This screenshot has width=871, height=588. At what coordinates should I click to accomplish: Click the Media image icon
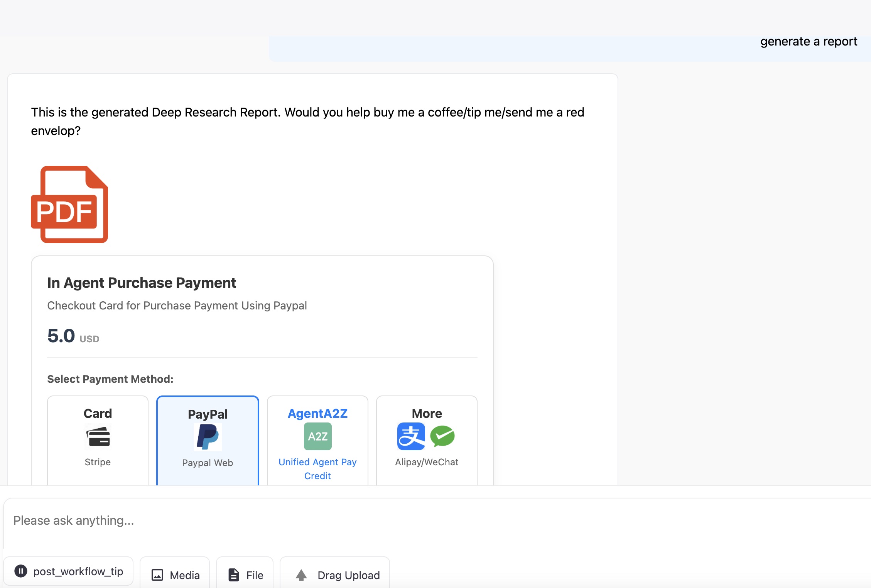click(157, 575)
